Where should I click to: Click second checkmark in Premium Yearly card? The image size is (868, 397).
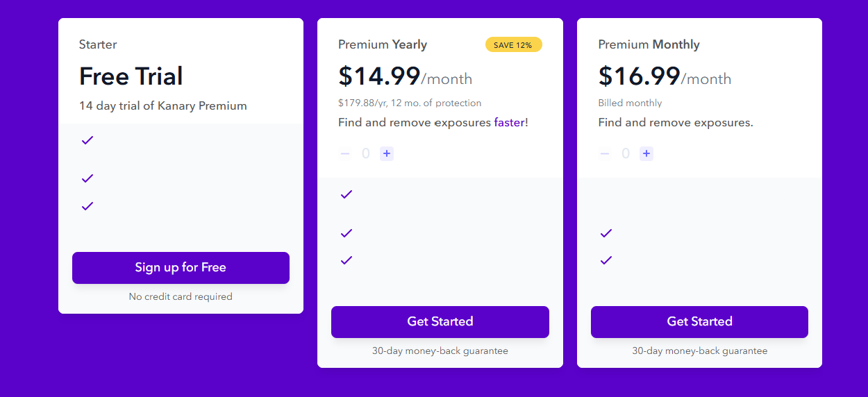click(347, 233)
